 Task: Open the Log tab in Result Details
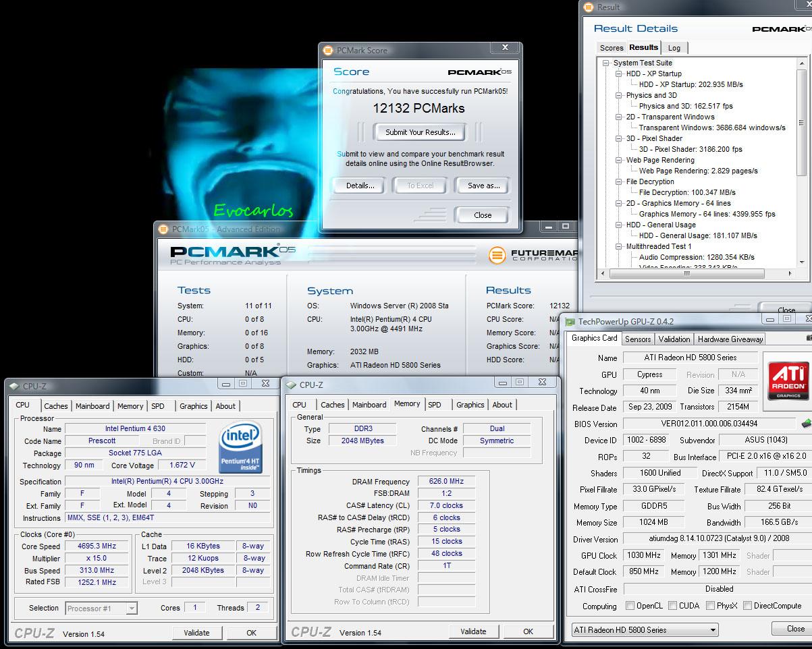pos(674,48)
